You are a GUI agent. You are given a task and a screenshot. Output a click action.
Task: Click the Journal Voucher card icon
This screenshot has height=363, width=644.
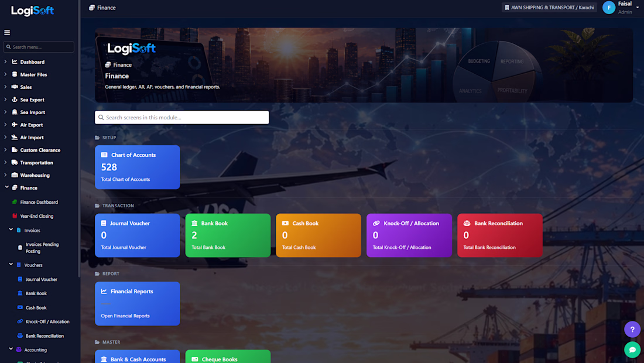pyautogui.click(x=104, y=223)
